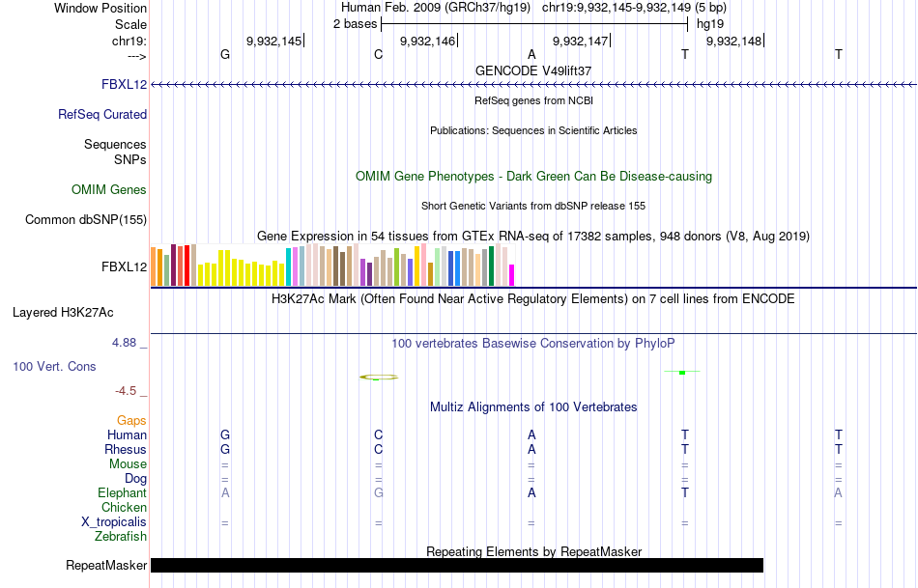Click Short Genetic Variants from dbSNP release 155
918x588 pixels.
tap(533, 206)
